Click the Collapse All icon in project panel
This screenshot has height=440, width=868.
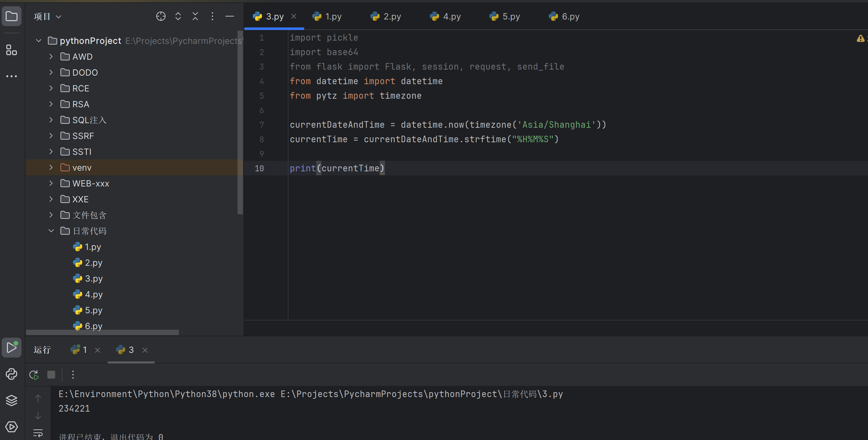point(195,16)
